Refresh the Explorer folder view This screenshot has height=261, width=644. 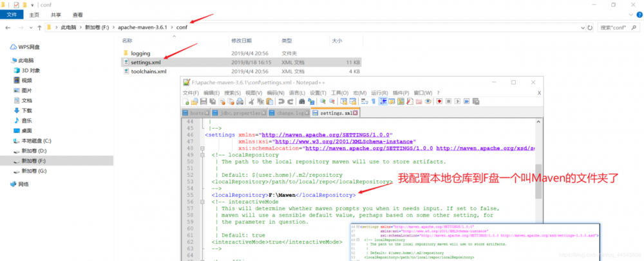590,28
